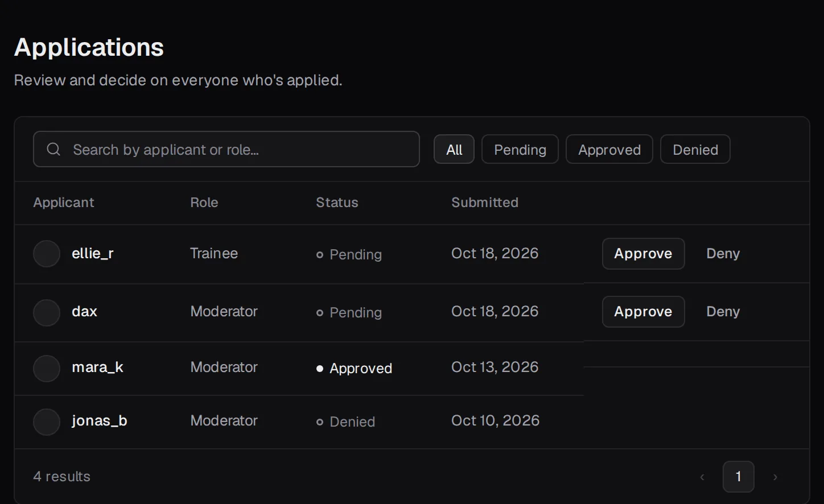Click ellie_r's avatar circle
The height and width of the screenshot is (504, 824).
pos(47,254)
